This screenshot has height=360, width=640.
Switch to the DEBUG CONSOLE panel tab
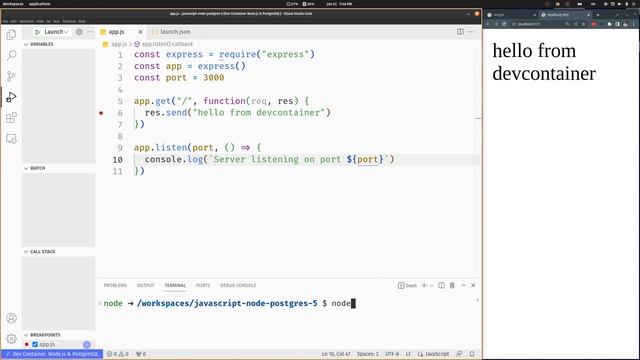tap(238, 285)
